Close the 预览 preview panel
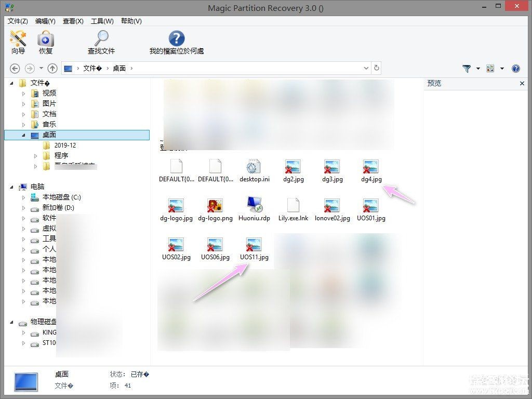 point(522,84)
